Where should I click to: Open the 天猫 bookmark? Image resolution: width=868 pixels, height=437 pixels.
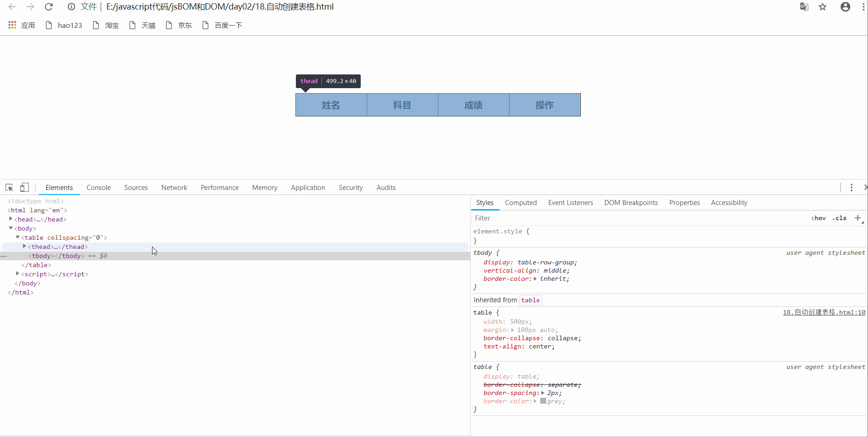pos(142,25)
